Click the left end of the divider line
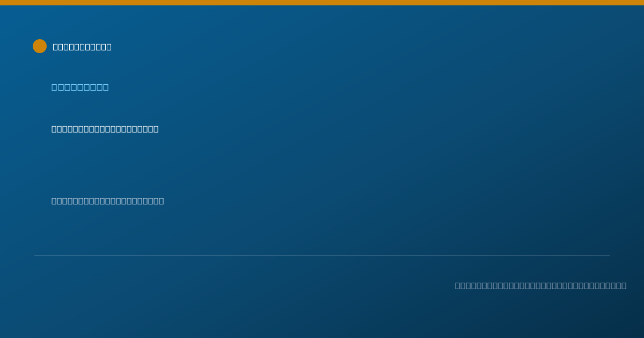The height and width of the screenshot is (338, 644). pyautogui.click(x=35, y=255)
